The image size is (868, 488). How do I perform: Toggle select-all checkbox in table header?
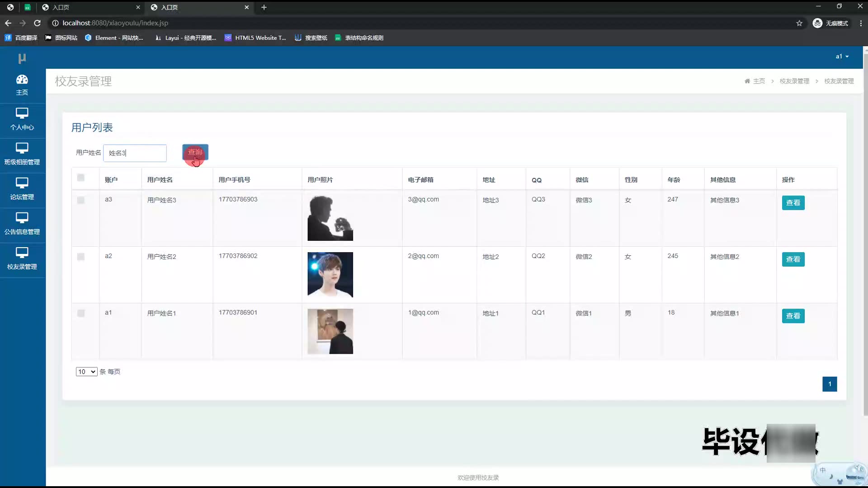coord(81,178)
